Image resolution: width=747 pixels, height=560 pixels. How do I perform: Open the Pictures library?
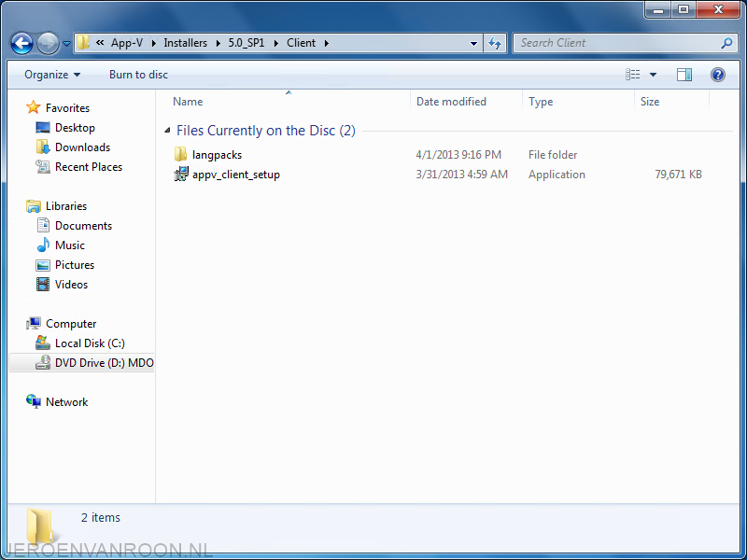(75, 265)
